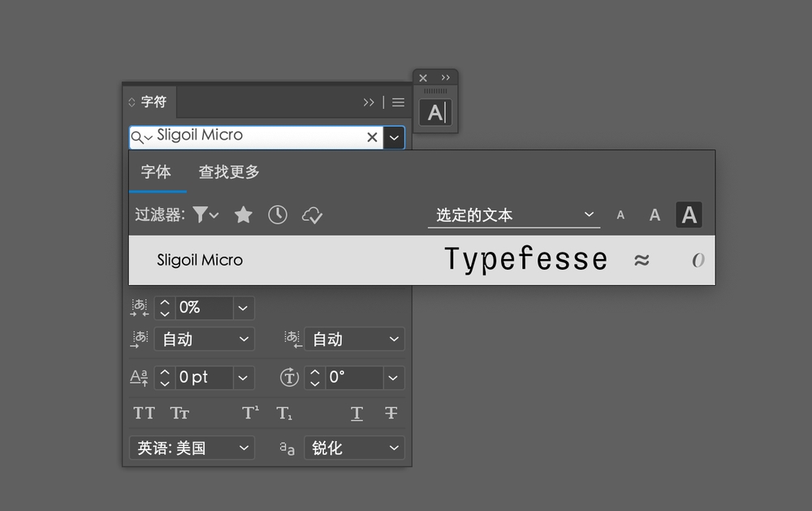Open the 0% tsume dropdown

click(243, 308)
